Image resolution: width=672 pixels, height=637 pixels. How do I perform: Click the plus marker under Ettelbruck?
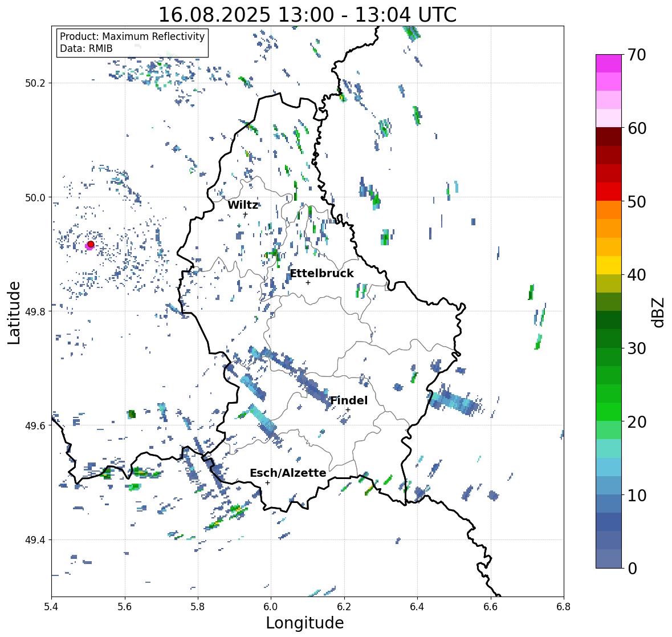click(x=308, y=282)
